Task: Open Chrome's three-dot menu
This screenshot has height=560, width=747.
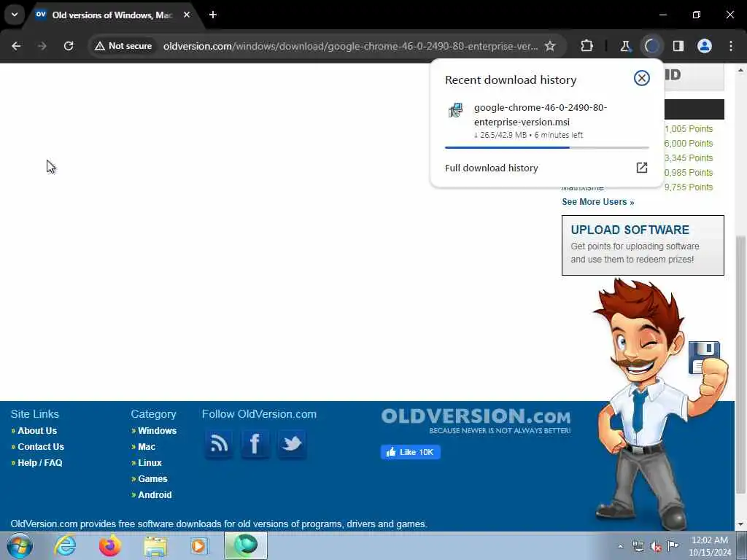Action: [731, 46]
